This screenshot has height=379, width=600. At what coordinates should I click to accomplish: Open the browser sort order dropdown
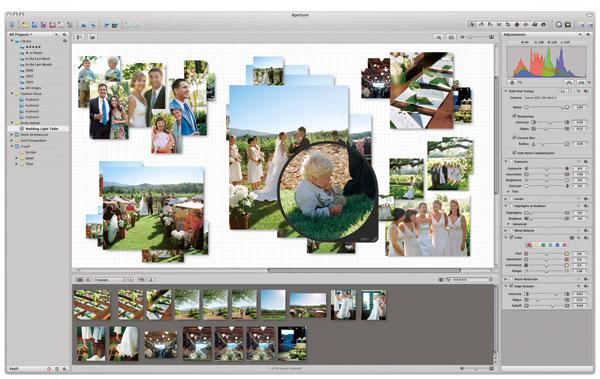click(110, 280)
